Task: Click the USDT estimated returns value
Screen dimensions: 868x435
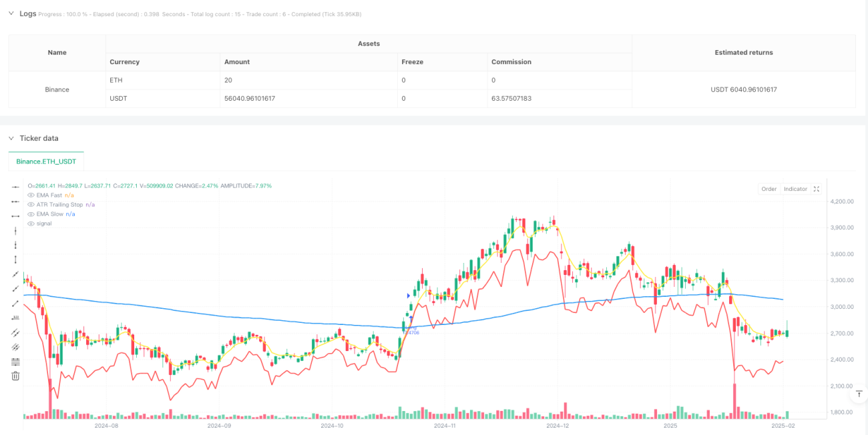Action: pos(744,89)
